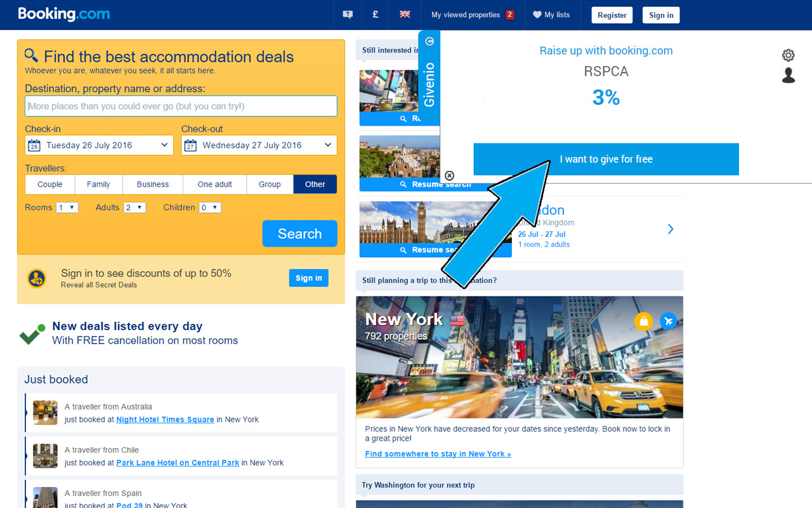Open the London Big Ben thumbnail
This screenshot has height=508, width=812.
click(x=436, y=222)
